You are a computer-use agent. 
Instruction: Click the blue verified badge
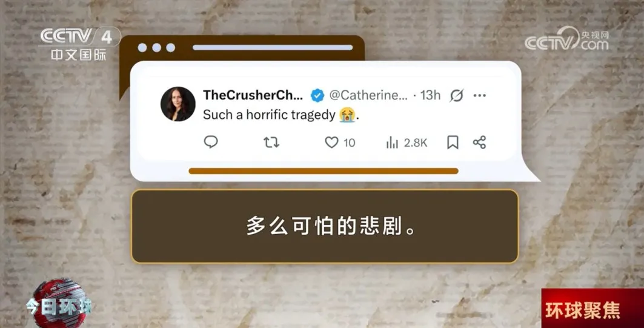point(317,95)
